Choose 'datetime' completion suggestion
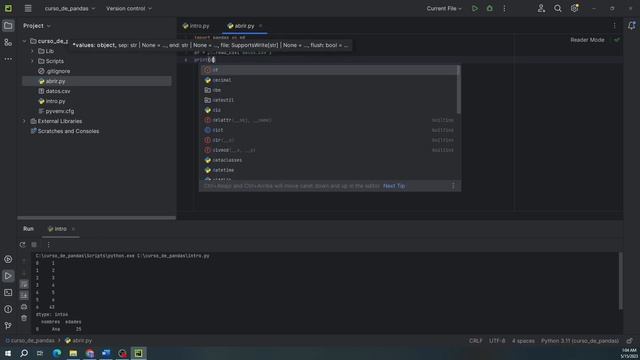The image size is (640, 360). pos(329,170)
